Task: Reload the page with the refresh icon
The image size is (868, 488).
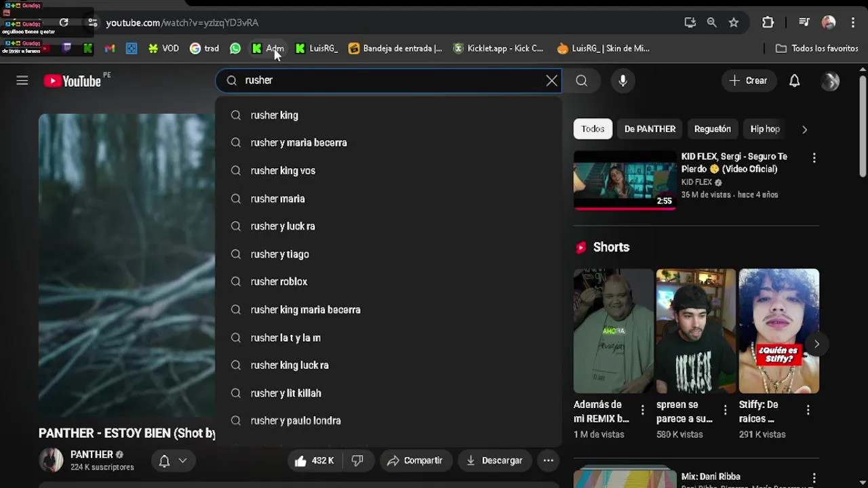Action: pos(64,22)
